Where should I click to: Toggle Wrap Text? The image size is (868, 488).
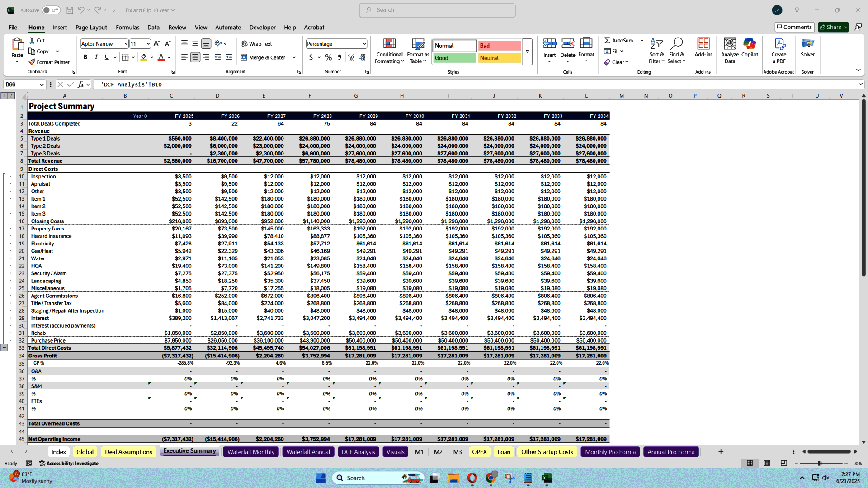click(x=256, y=44)
